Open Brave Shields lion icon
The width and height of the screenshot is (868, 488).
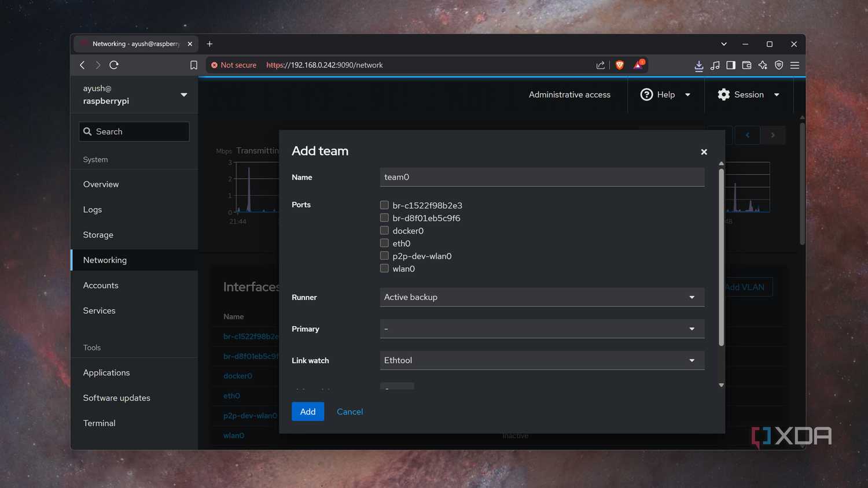coord(620,65)
